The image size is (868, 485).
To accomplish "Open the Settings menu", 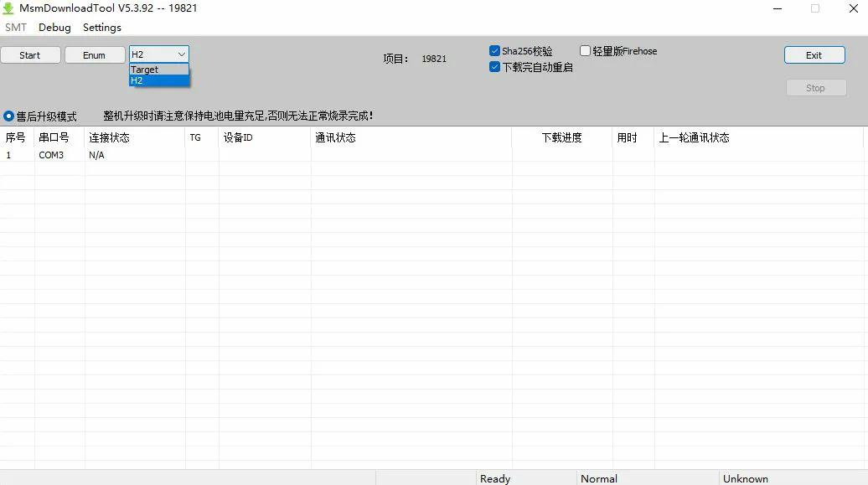I will 101,27.
